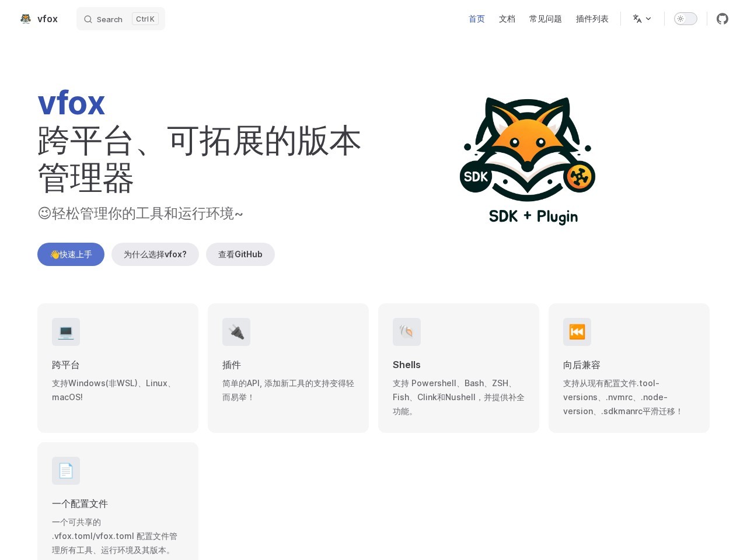The image size is (747, 560).
Task: Click the 向后兼容 card title
Action: click(x=582, y=365)
